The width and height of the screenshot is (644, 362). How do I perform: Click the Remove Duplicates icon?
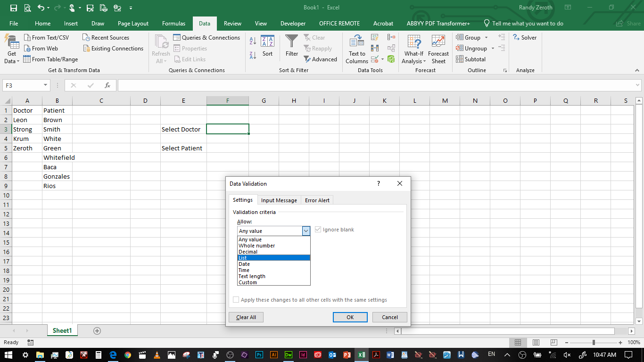375,48
